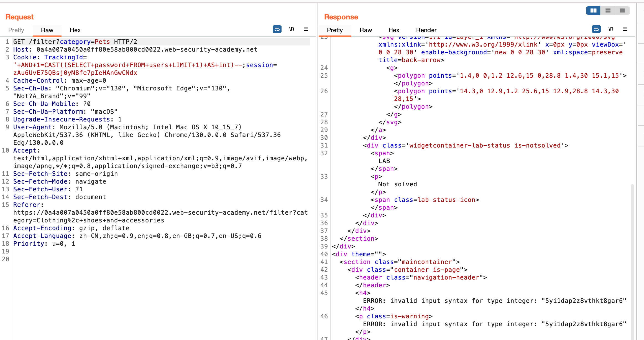Image resolution: width=644 pixels, height=340 pixels.
Task: Open Response panel hamburger options menu
Action: 625,29
